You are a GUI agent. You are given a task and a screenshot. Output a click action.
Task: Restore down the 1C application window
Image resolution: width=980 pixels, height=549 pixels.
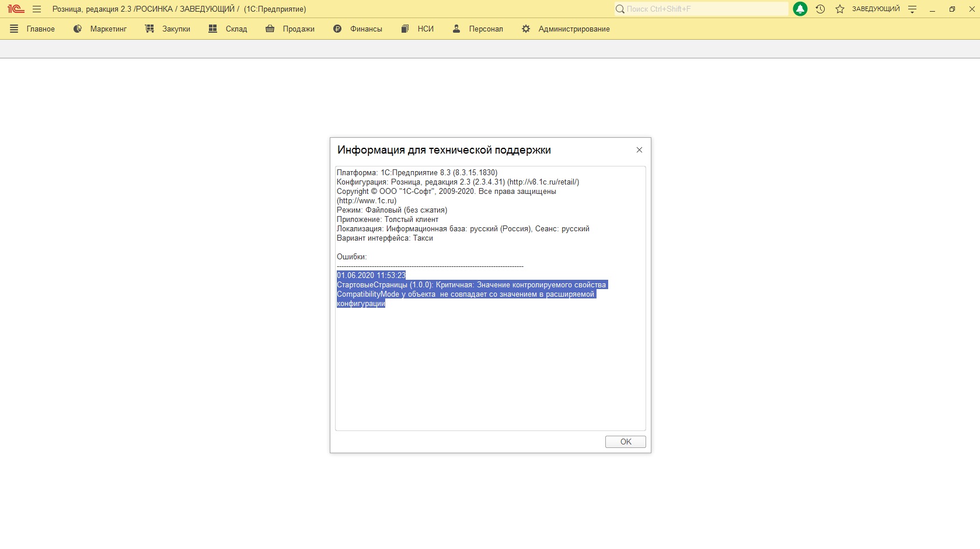click(x=952, y=9)
